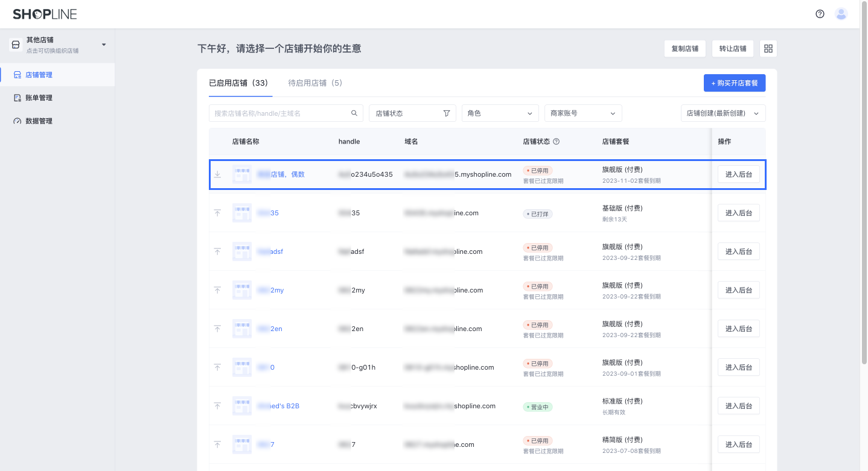Click the search magnifier icon
The width and height of the screenshot is (868, 471).
coord(354,113)
